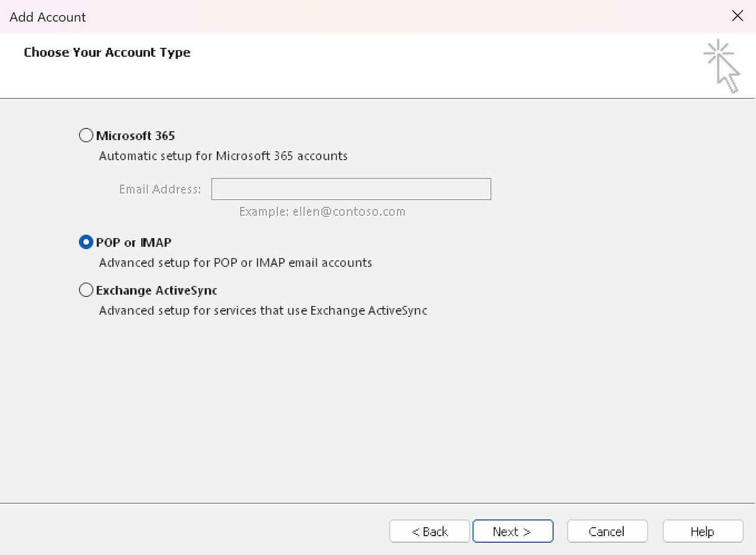Close the Add Account wizard
Screen dimensions: 756x555
[737, 16]
